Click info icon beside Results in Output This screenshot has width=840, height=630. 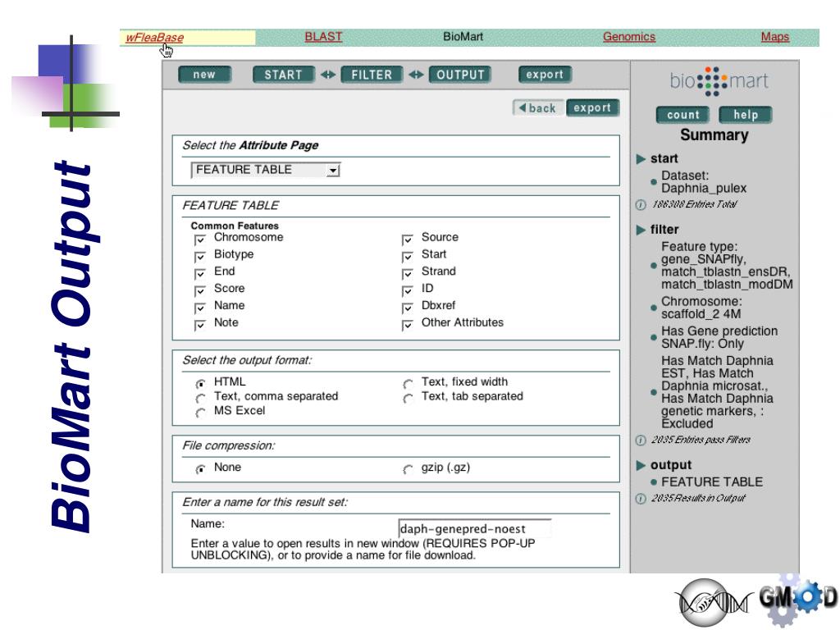(x=641, y=499)
